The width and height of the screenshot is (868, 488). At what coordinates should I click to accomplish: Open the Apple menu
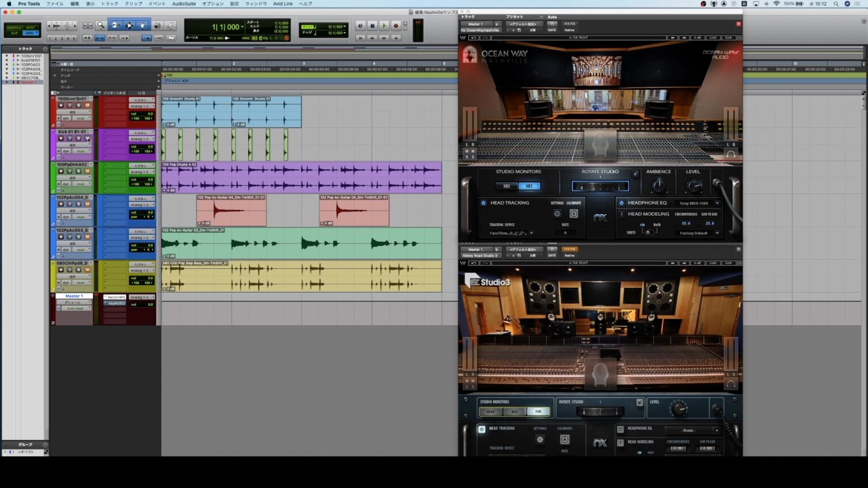pyautogui.click(x=8, y=3)
